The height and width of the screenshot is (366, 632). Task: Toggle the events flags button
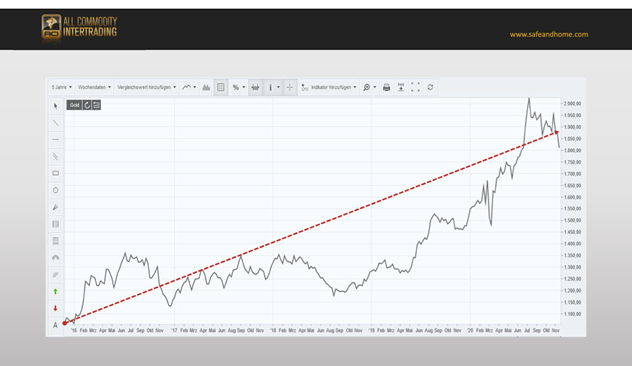coord(256,87)
